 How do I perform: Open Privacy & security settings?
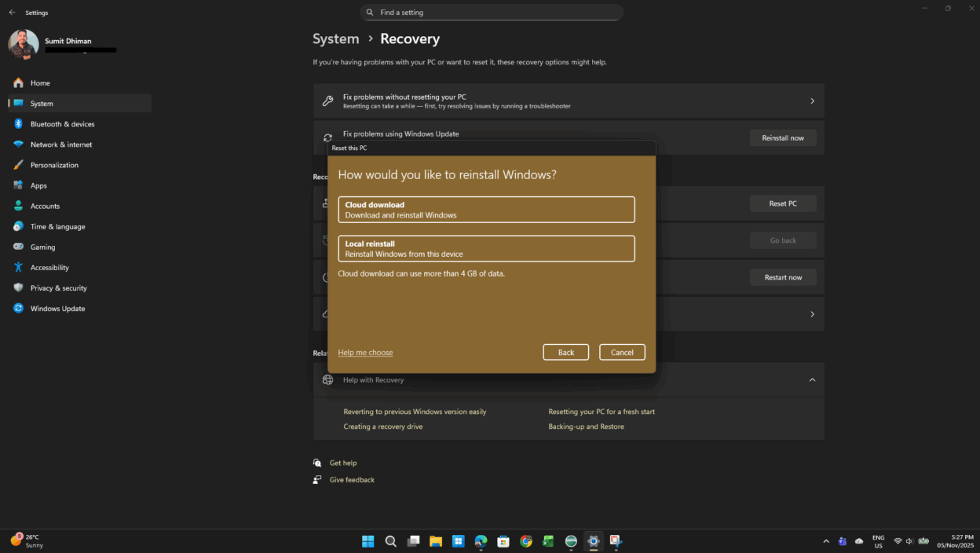(79, 287)
